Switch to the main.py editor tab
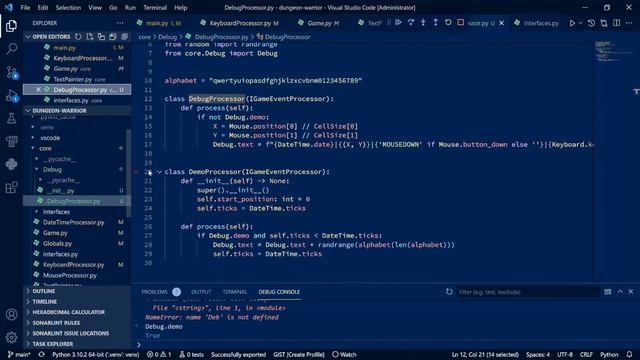The image size is (640, 360). (159, 23)
